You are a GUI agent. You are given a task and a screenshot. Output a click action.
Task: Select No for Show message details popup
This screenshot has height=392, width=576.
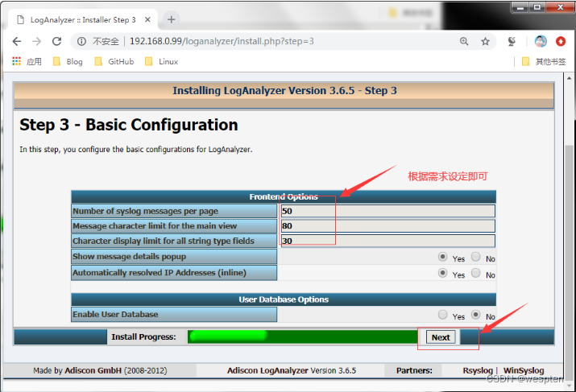476,257
